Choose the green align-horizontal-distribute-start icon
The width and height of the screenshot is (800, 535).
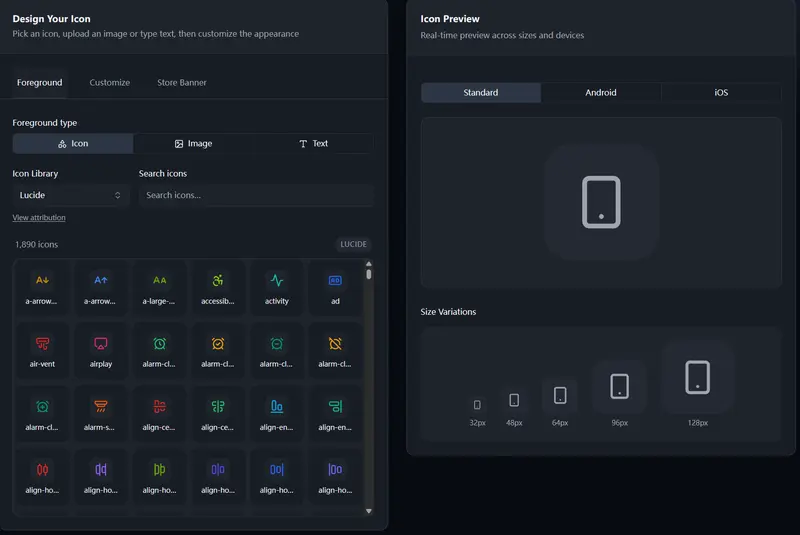tap(159, 477)
